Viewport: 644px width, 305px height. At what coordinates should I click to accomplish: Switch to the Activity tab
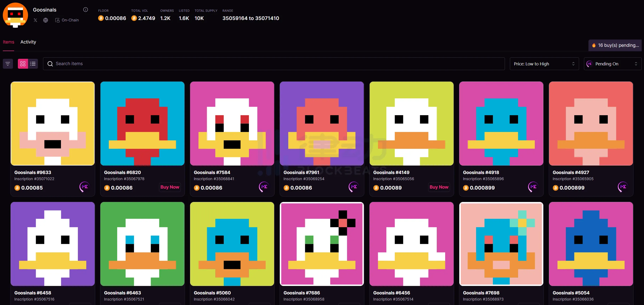(x=28, y=42)
